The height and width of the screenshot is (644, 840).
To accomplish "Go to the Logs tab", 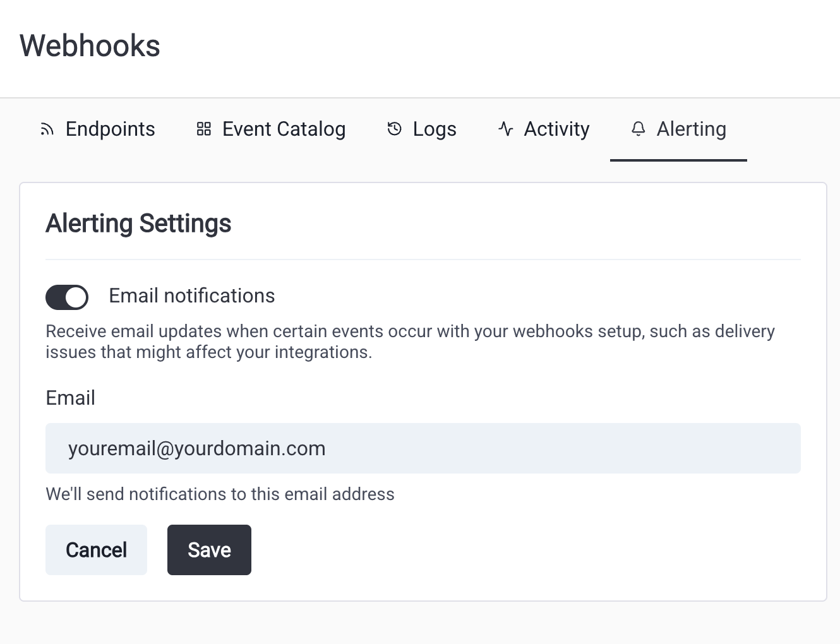I will tap(421, 129).
